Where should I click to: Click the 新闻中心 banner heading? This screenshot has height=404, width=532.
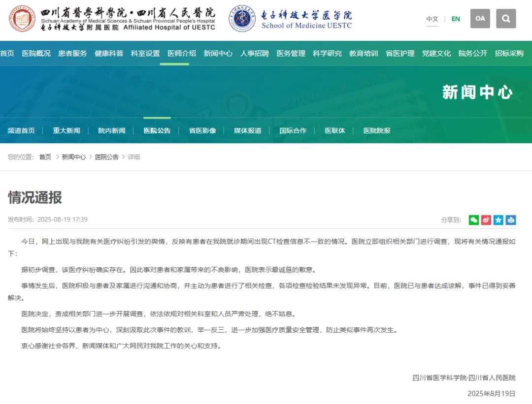point(477,92)
